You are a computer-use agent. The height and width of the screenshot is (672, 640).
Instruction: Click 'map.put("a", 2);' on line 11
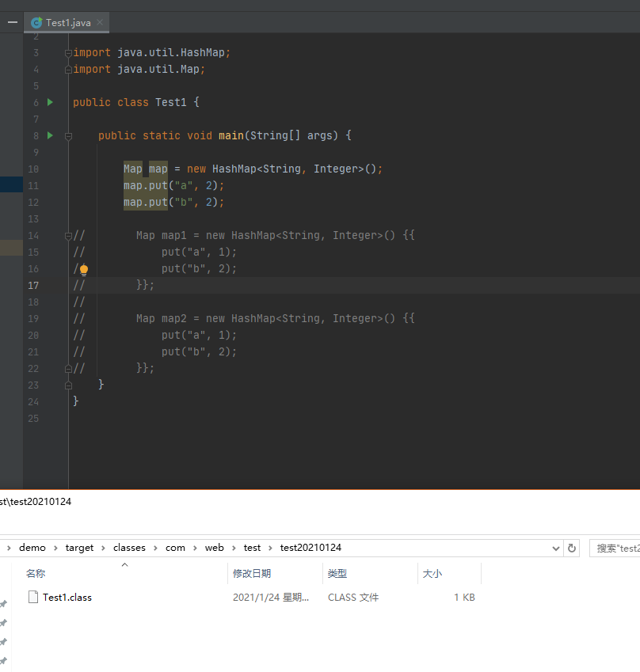pos(173,185)
